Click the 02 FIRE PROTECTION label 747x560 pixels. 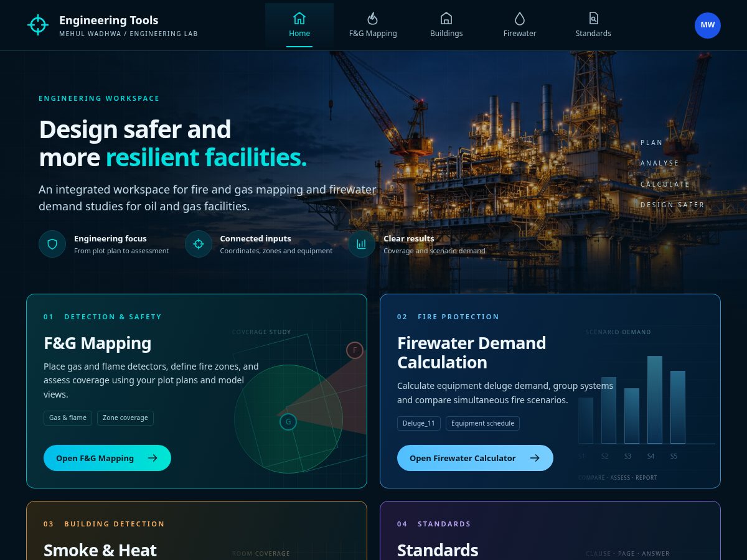(x=448, y=317)
